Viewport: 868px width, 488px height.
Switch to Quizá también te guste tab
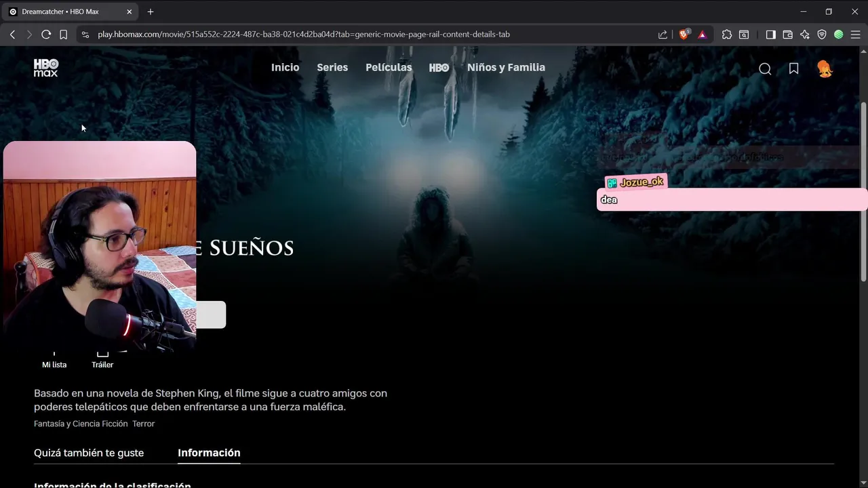pyautogui.click(x=89, y=453)
